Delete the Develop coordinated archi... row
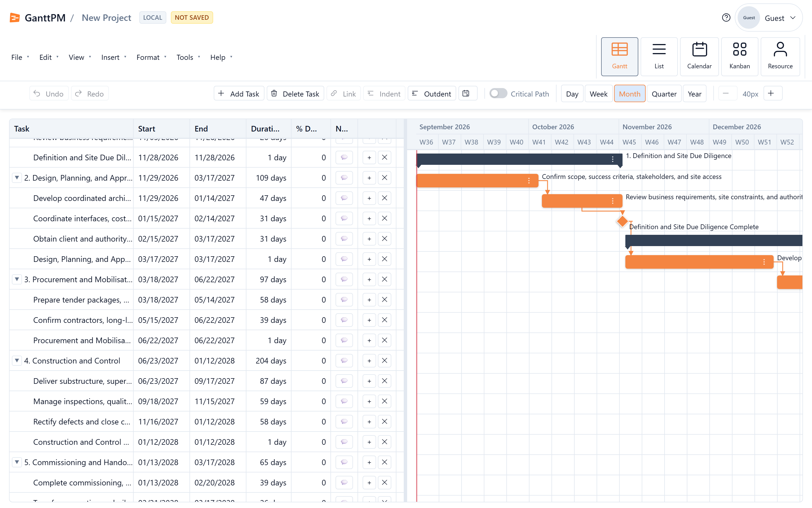Viewport: 812px width, 508px height. [385, 198]
